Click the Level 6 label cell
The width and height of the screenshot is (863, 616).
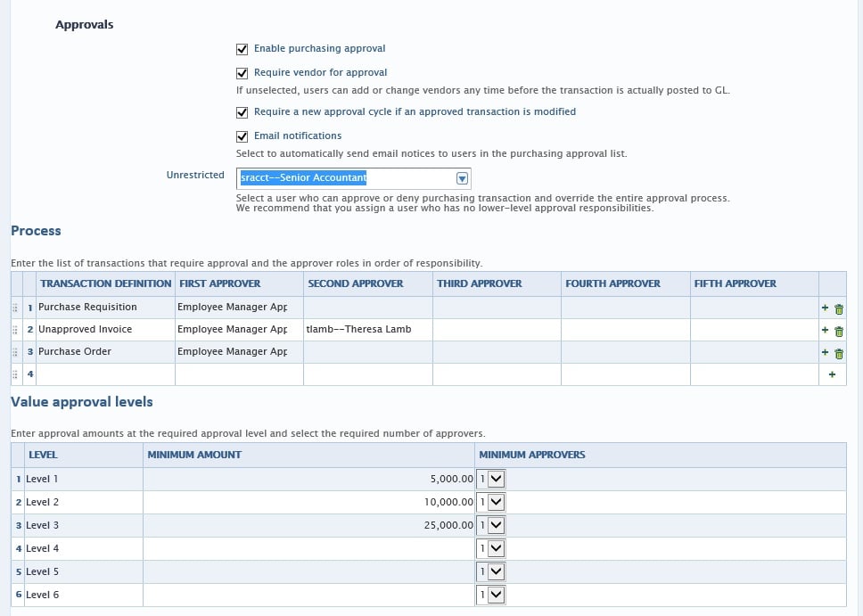tap(83, 595)
